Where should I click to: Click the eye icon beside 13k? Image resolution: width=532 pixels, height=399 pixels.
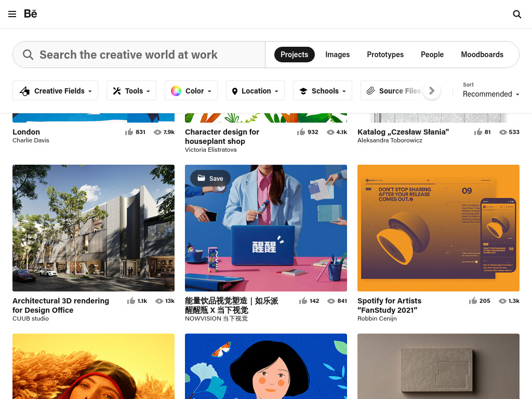coord(159,301)
